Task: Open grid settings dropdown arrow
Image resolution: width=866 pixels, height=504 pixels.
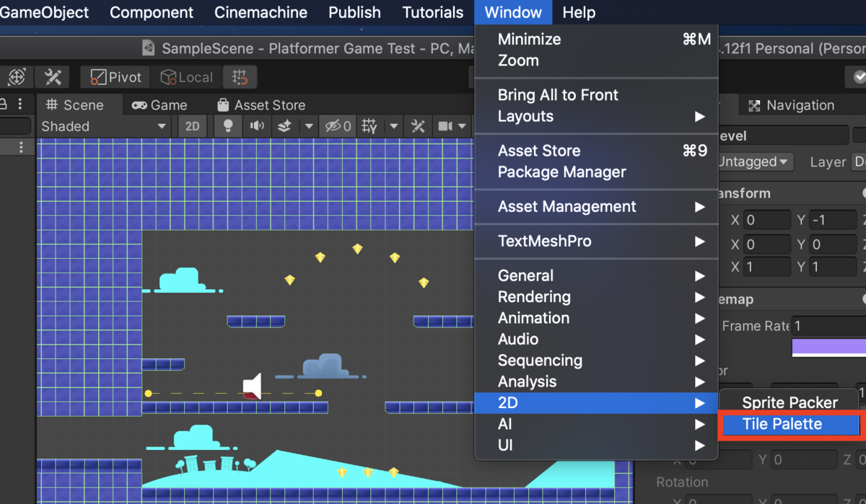Action: [x=394, y=126]
